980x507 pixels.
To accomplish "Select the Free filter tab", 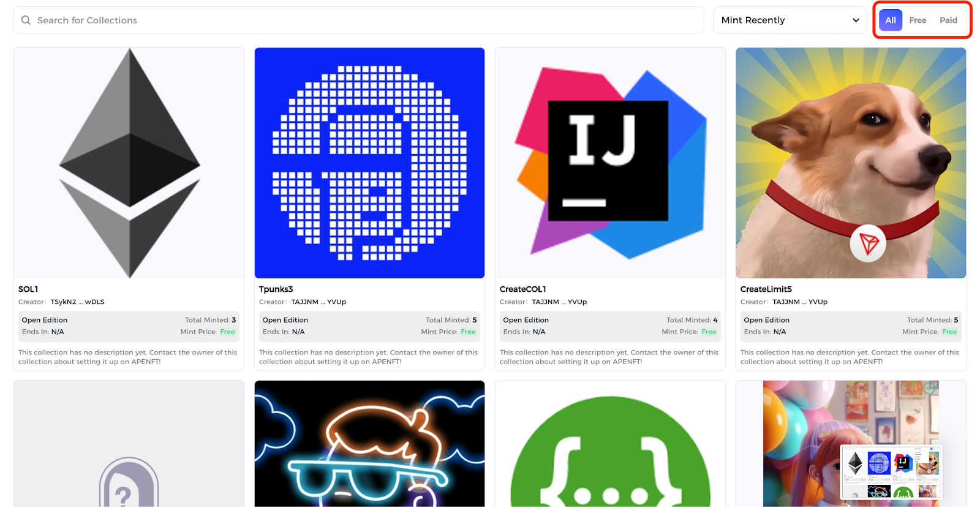I will [x=918, y=20].
